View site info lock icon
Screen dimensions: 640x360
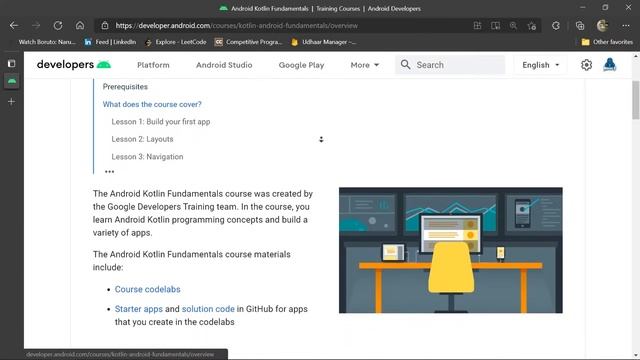tap(105, 25)
